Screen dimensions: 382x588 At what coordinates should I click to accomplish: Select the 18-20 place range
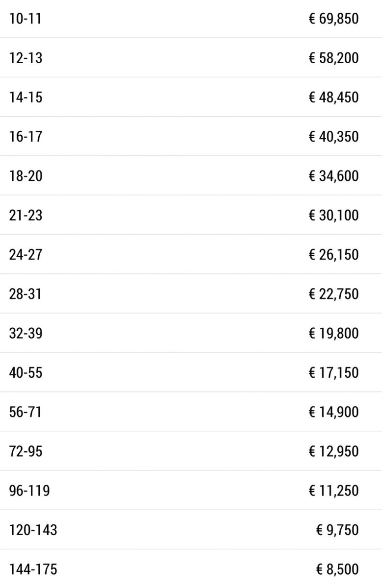(25, 176)
